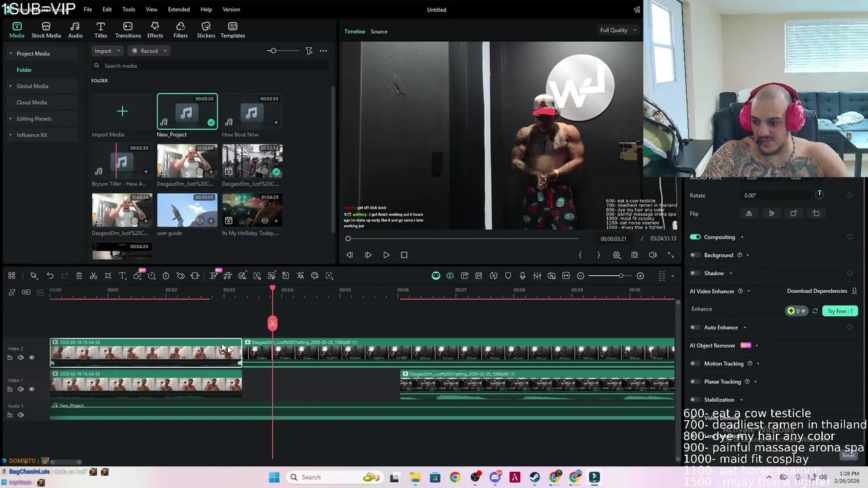Image resolution: width=868 pixels, height=488 pixels.
Task: Turn on Stabilization
Action: (x=695, y=400)
